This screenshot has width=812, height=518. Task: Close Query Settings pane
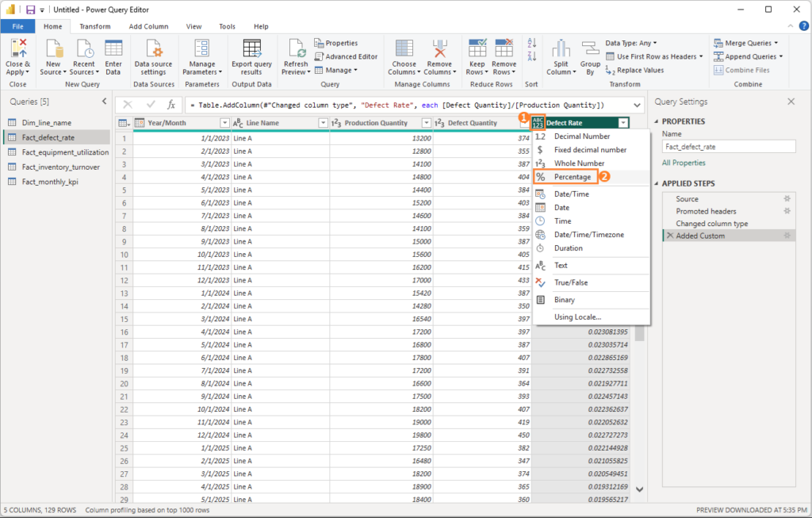[791, 102]
